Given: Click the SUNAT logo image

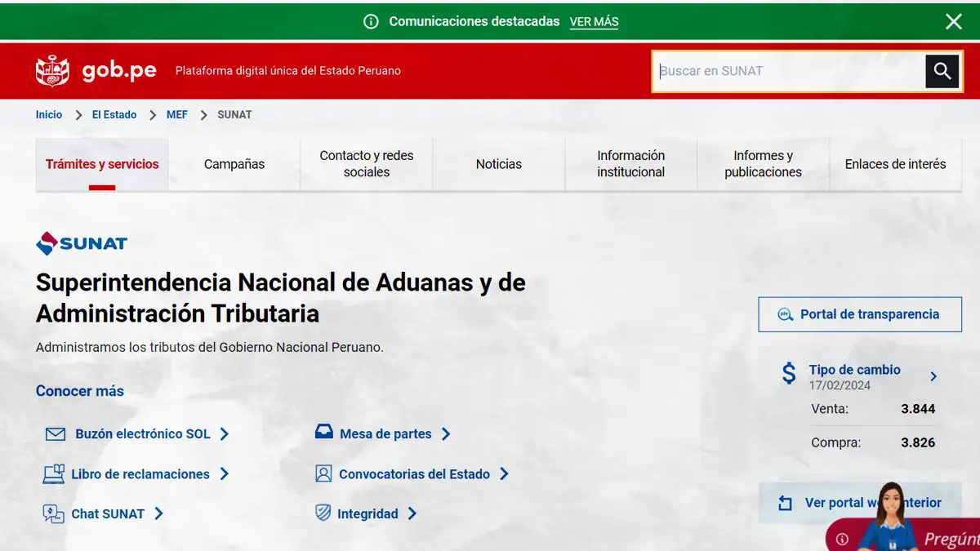Looking at the screenshot, I should tap(82, 243).
